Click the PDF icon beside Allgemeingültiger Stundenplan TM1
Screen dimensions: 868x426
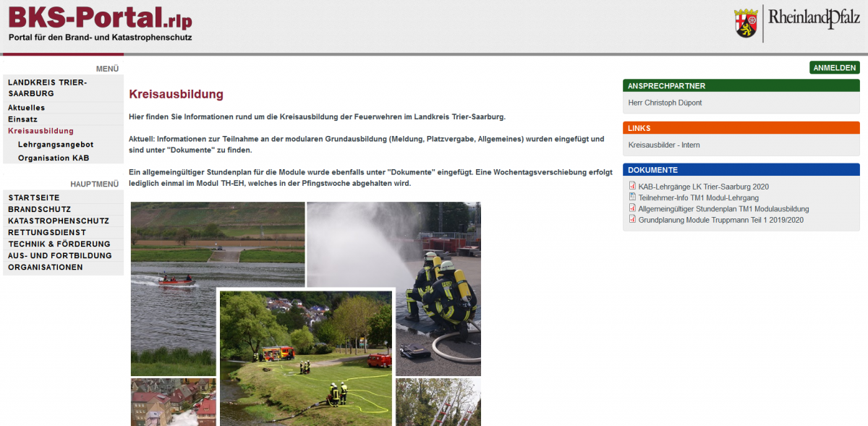click(632, 208)
